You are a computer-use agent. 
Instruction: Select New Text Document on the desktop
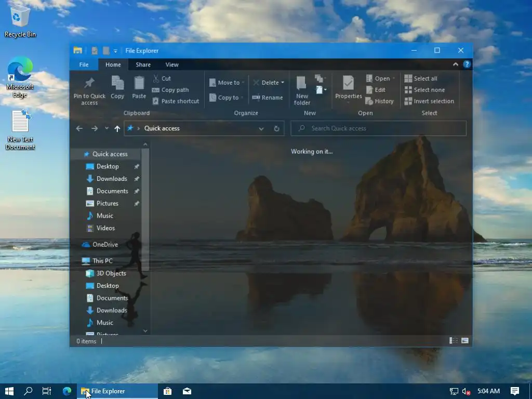pyautogui.click(x=20, y=130)
